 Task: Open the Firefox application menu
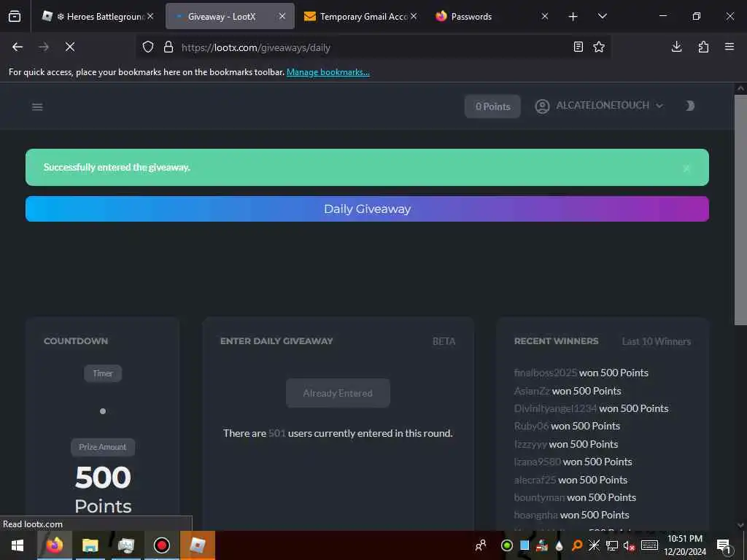[x=729, y=47]
